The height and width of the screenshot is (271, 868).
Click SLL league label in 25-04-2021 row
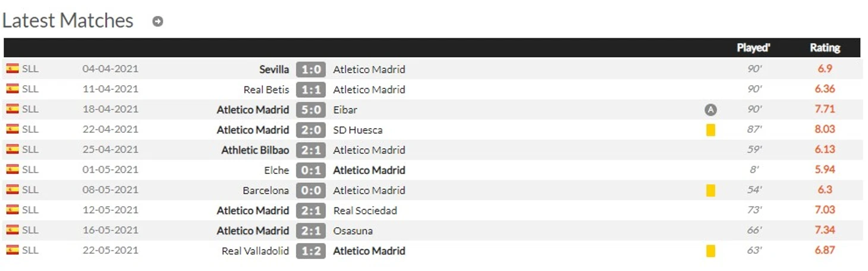[30, 149]
